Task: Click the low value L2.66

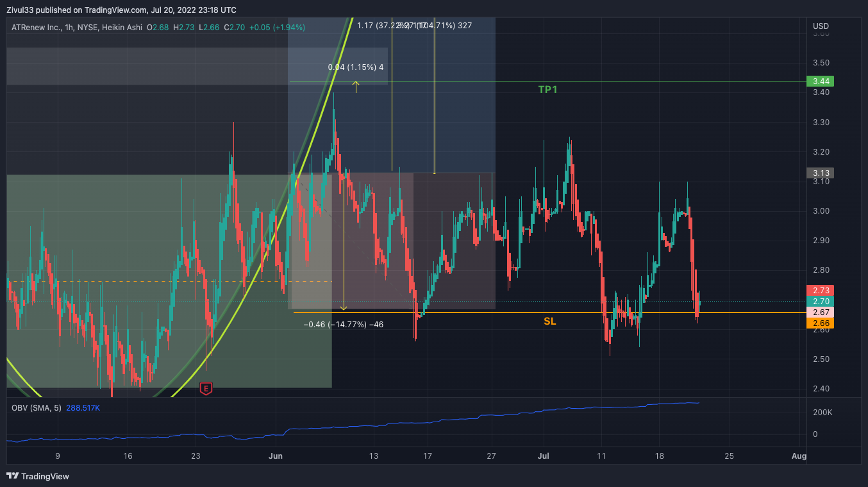Action: (210, 28)
